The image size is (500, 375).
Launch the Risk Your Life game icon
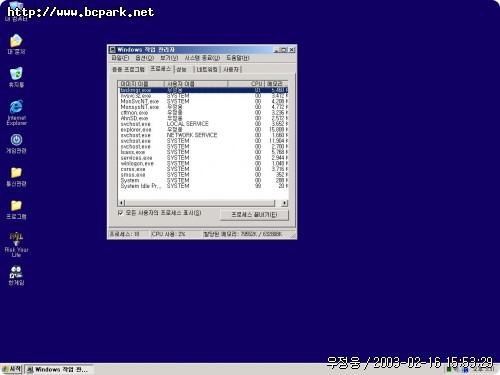coord(16,244)
